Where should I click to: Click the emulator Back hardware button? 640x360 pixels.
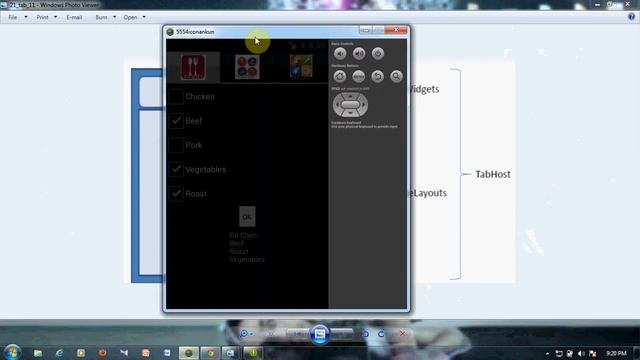tap(378, 76)
